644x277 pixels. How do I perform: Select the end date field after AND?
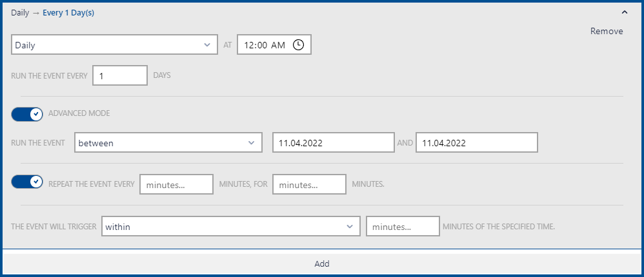tap(476, 143)
